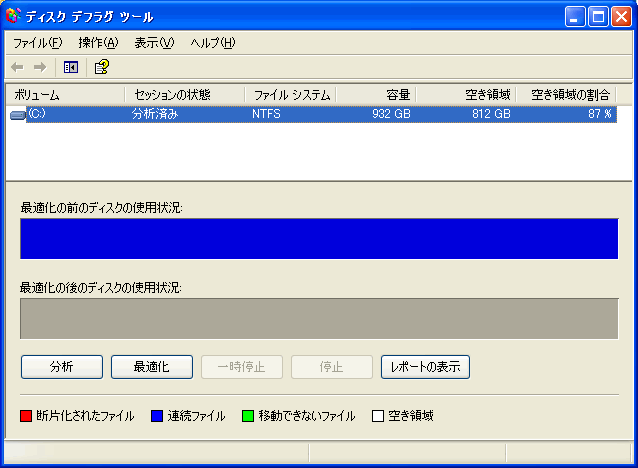The height and width of the screenshot is (468, 638).
Task: Sort by the 容量 column header
Action: 376,95
